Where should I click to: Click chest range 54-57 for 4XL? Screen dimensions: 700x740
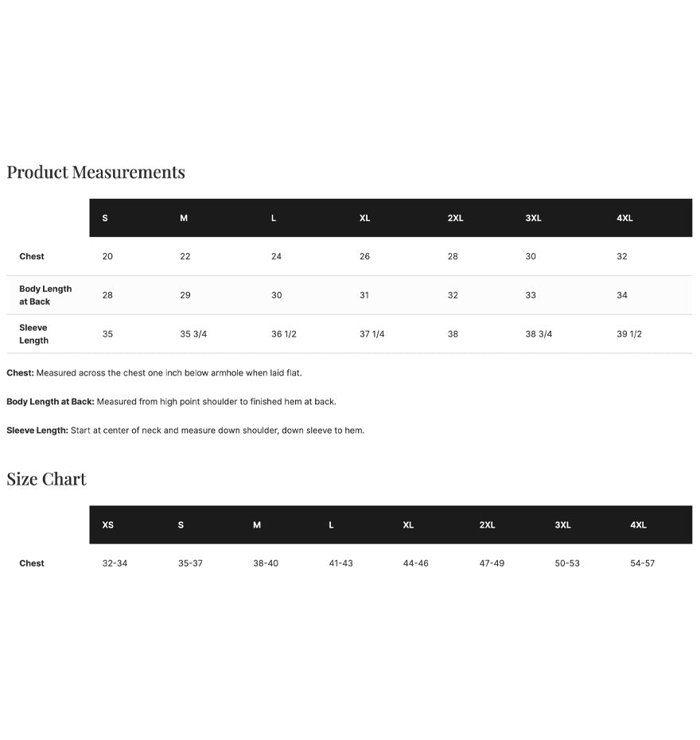[643, 563]
